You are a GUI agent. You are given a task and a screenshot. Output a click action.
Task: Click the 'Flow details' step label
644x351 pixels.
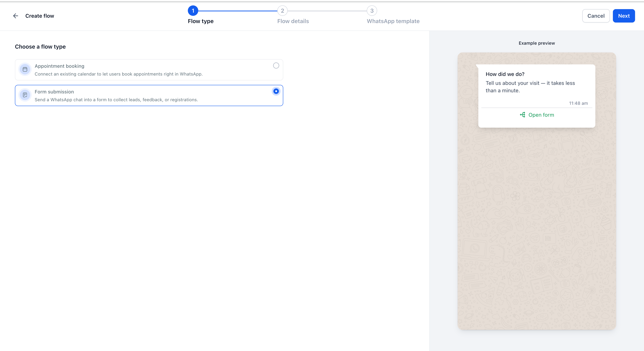click(x=293, y=21)
